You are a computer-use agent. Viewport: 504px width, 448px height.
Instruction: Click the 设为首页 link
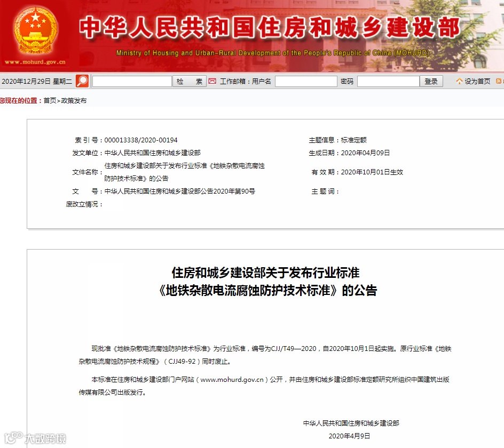[477, 81]
